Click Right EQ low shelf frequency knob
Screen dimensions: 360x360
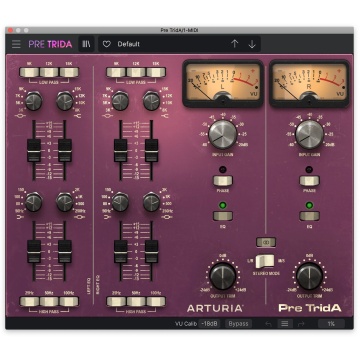(x=120, y=202)
